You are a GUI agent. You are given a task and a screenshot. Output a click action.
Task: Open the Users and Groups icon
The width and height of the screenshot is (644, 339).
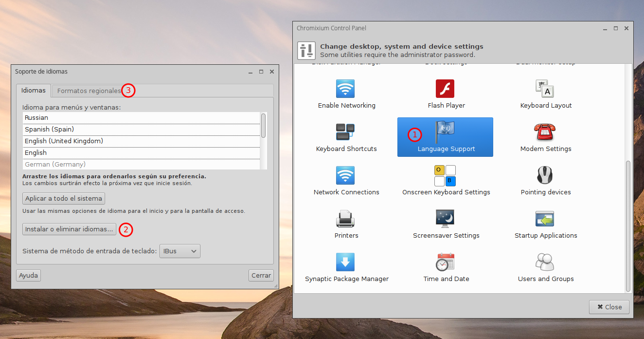[545, 263]
